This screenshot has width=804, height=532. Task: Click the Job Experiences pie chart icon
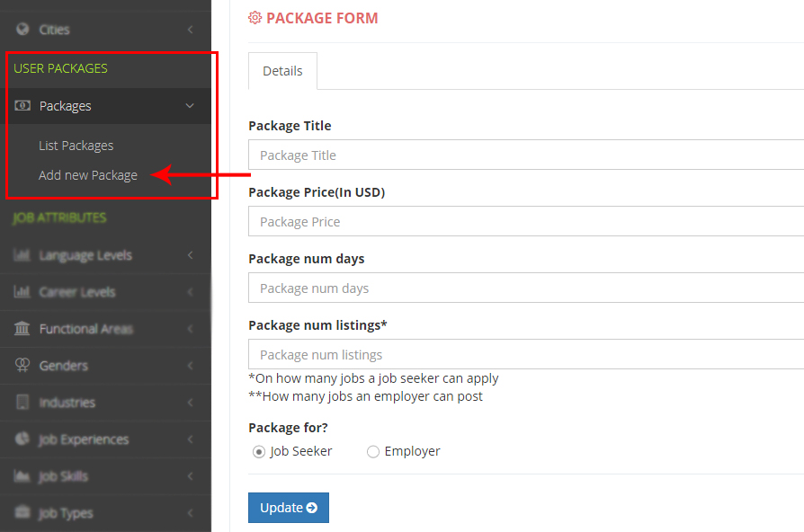point(22,439)
